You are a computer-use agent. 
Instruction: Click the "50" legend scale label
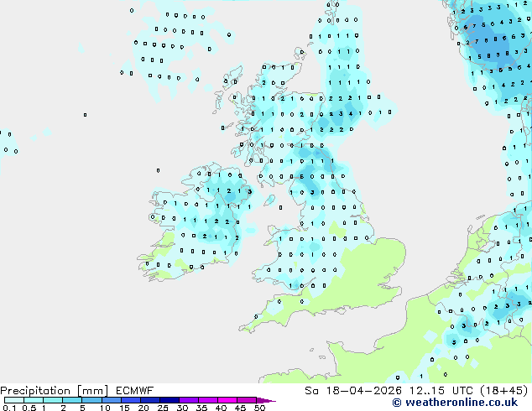259,408
